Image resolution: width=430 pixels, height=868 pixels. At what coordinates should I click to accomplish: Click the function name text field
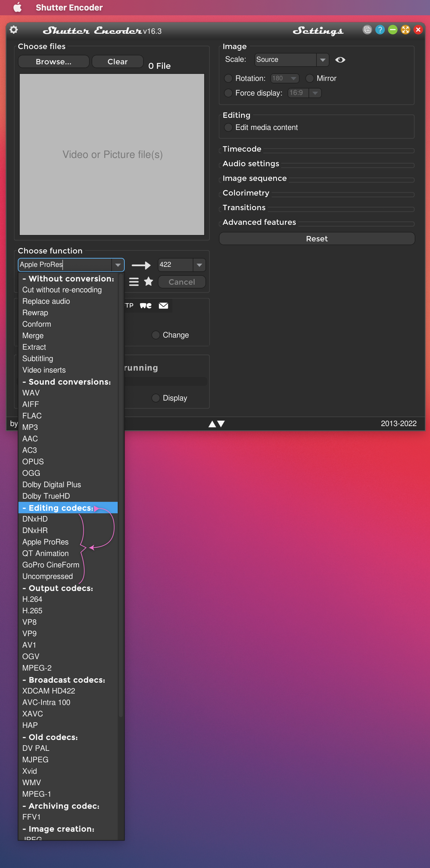coord(65,265)
